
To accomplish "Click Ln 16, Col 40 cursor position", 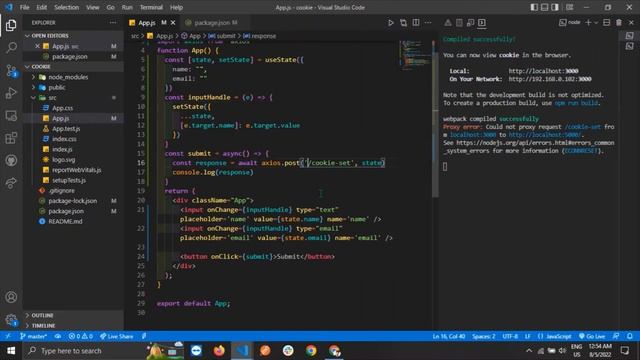I will (449, 336).
